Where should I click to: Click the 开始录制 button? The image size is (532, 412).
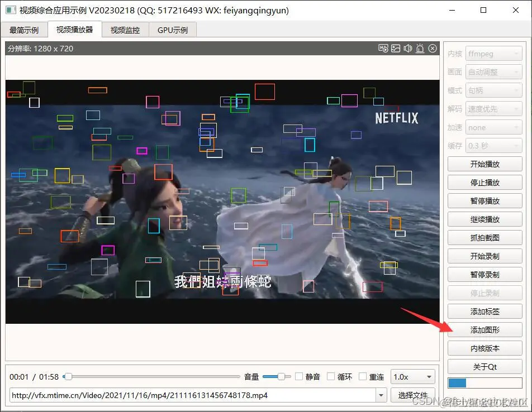coord(485,256)
